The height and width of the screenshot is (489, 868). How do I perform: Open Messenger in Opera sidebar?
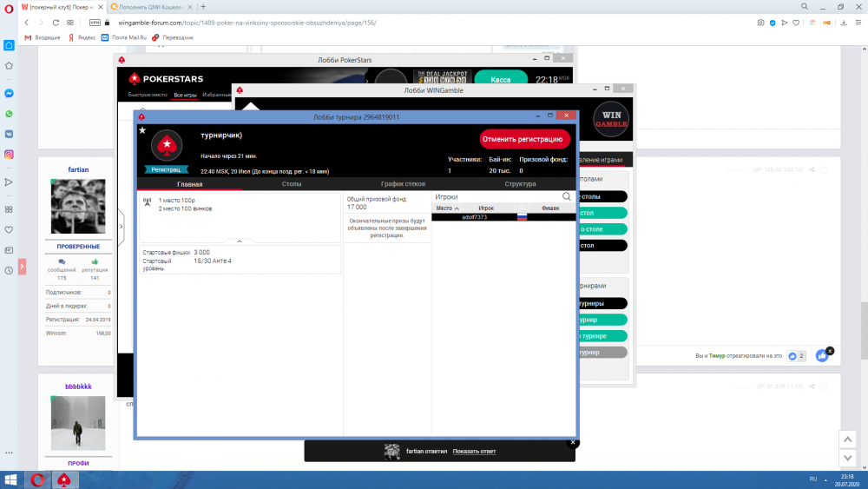9,93
